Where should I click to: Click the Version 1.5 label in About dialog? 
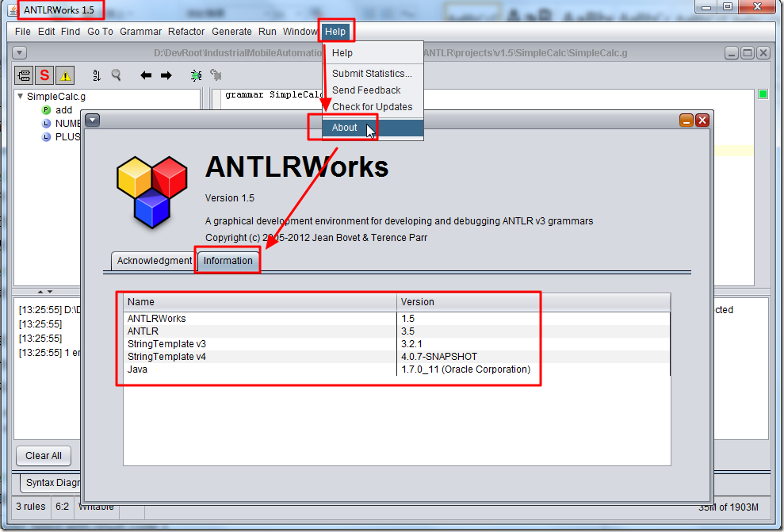tap(230, 198)
